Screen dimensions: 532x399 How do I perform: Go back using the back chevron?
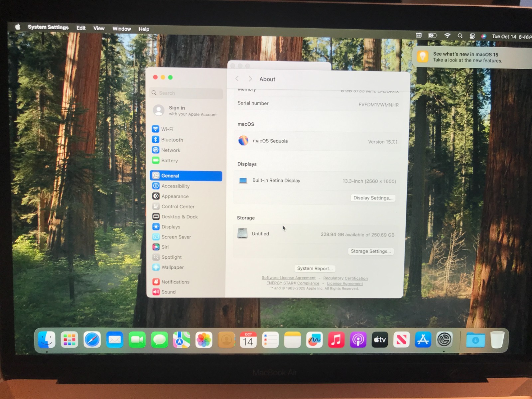237,78
